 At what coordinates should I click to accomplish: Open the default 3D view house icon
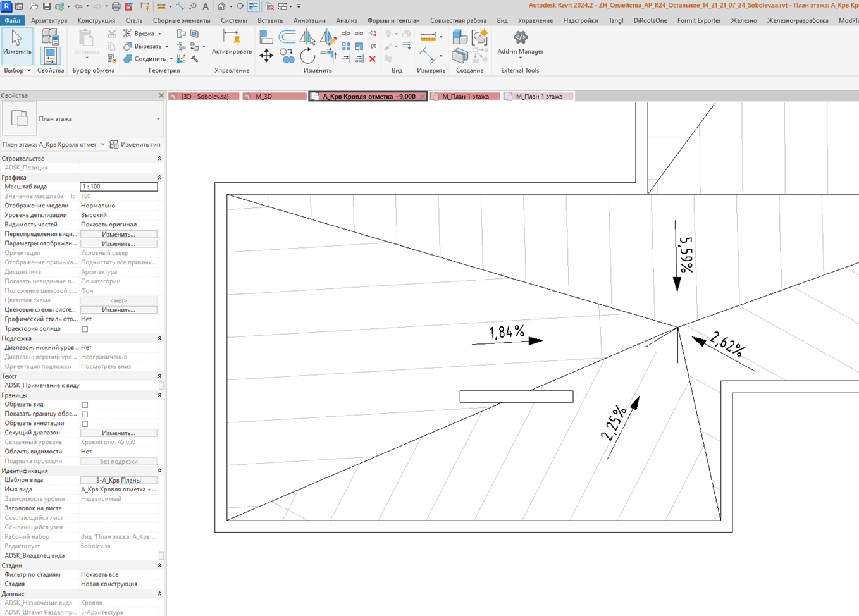pos(221,6)
